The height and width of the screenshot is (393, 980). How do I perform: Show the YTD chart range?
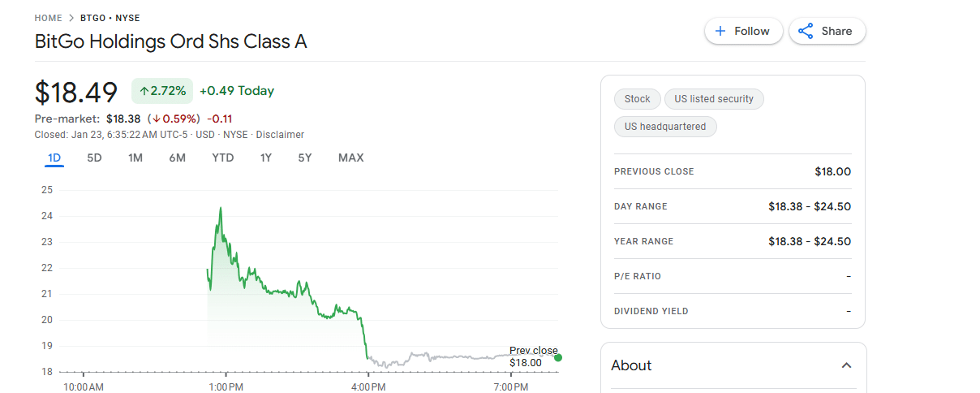pyautogui.click(x=222, y=158)
